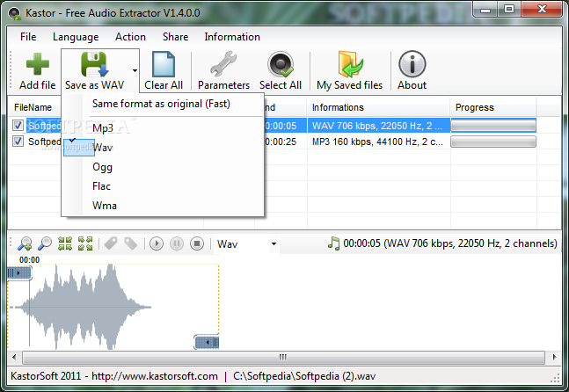Maximize the Kastor window
The height and width of the screenshot is (392, 569).
point(509,10)
